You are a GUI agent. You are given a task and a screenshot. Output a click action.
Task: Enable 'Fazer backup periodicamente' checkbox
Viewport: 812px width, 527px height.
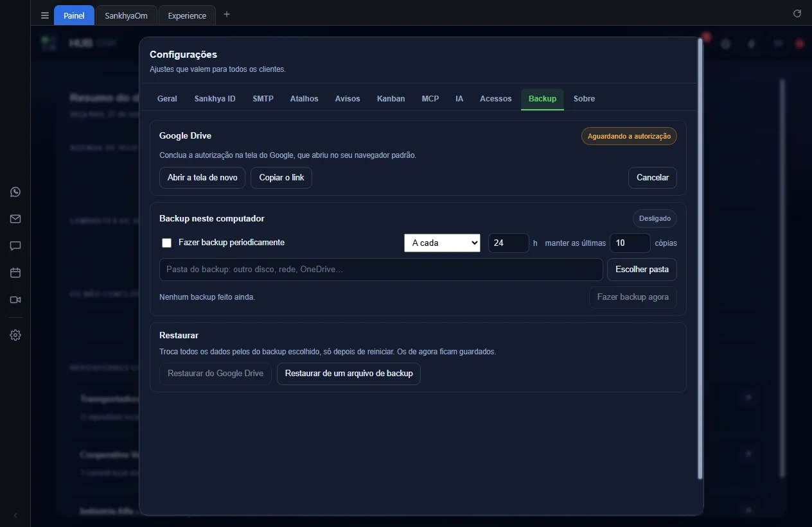[x=167, y=243]
